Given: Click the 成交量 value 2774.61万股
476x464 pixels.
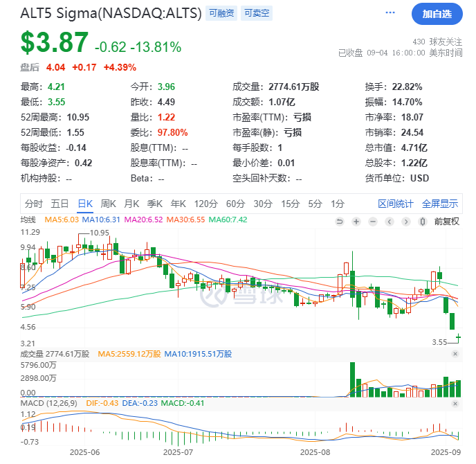Looking at the screenshot, I should [294, 87].
